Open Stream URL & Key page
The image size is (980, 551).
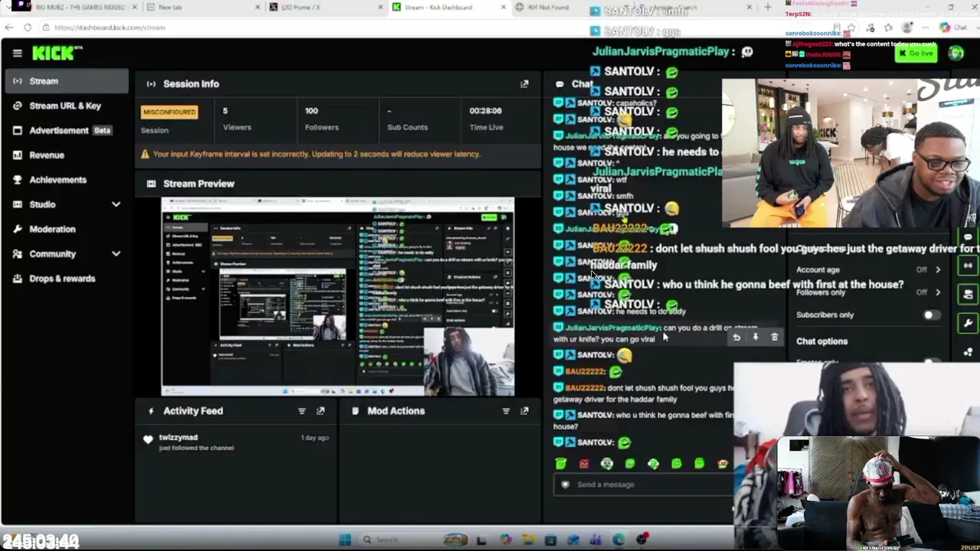pos(65,106)
